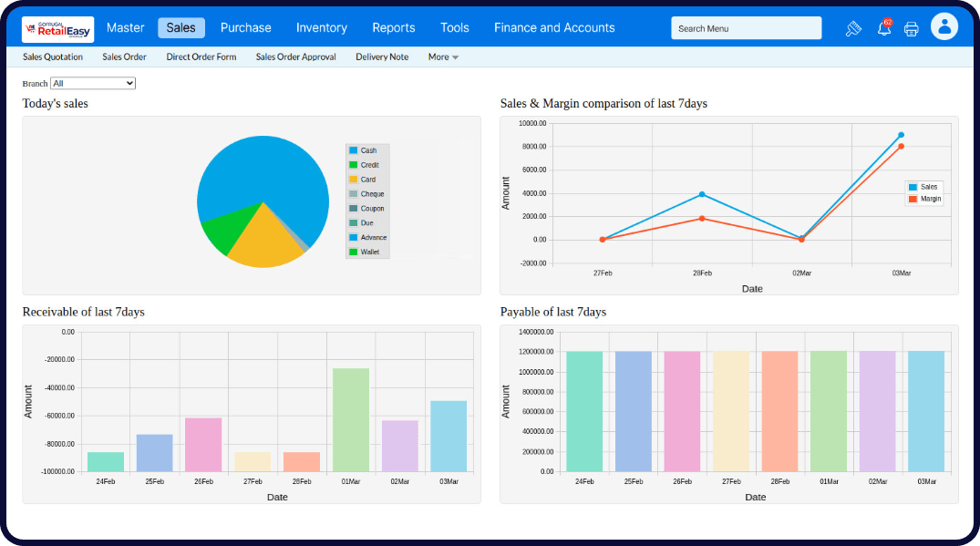The height and width of the screenshot is (546, 980).
Task: Focus the Search Menu field
Action: tap(746, 28)
